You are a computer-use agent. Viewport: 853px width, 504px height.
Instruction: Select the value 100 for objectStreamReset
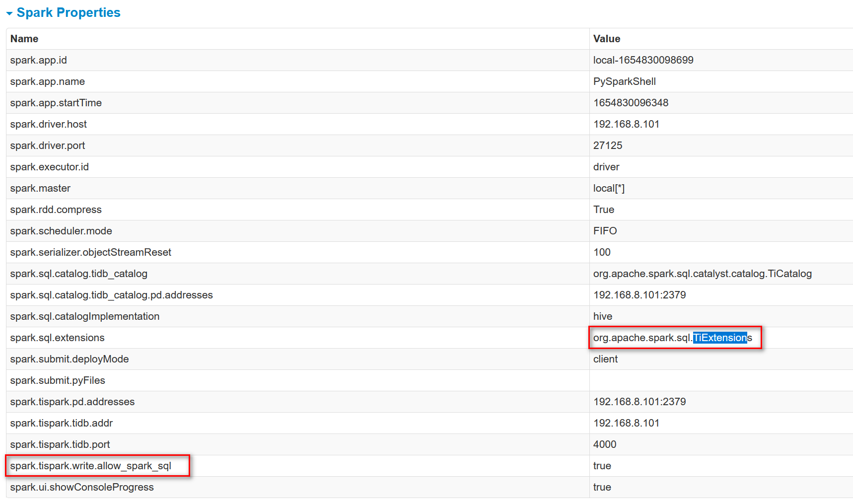(x=602, y=252)
